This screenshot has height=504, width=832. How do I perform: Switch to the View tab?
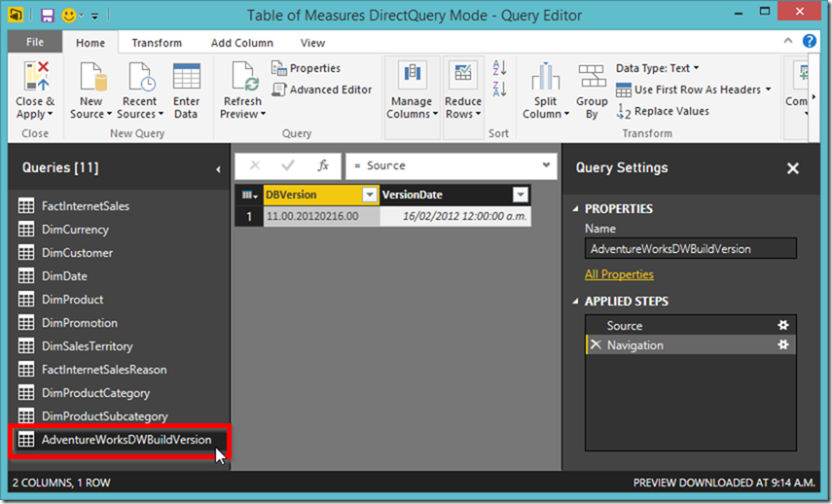tap(312, 43)
